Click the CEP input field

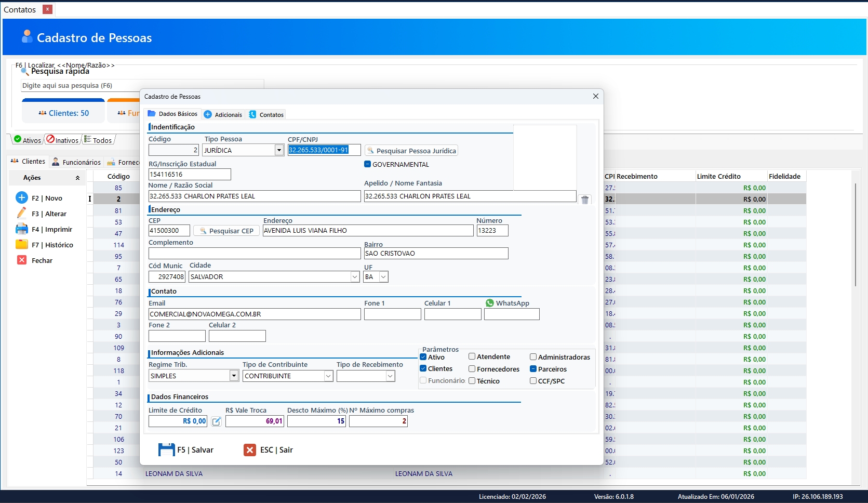click(x=169, y=231)
